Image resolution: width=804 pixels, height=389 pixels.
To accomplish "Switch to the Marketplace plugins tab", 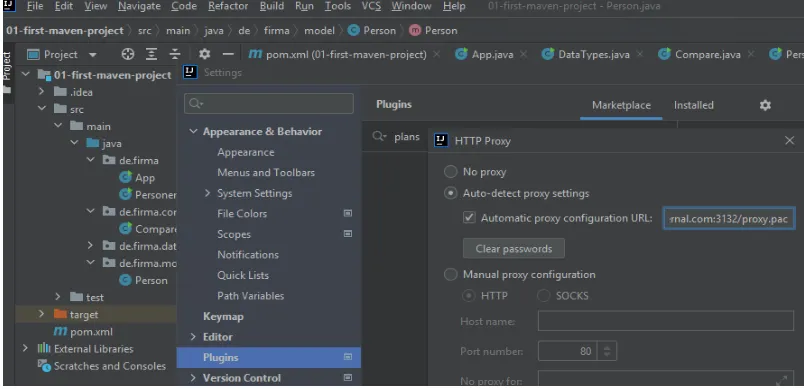I will (621, 105).
